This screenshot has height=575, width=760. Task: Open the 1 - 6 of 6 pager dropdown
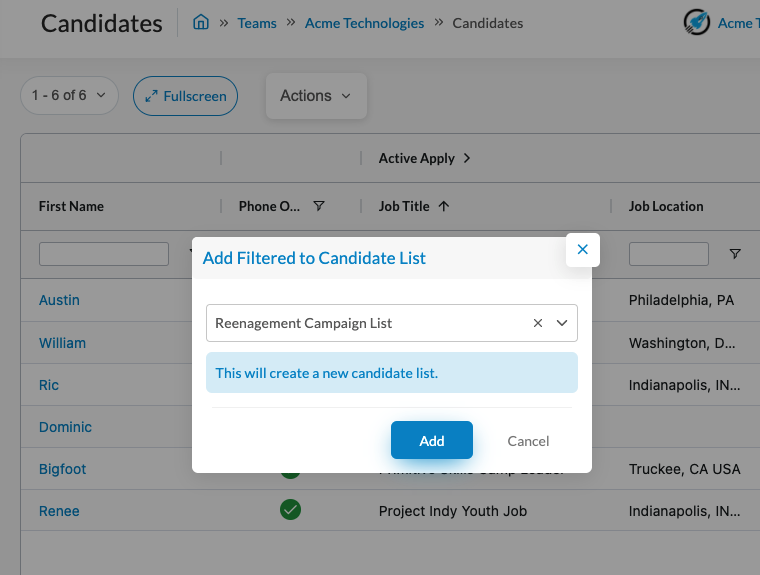coord(69,96)
